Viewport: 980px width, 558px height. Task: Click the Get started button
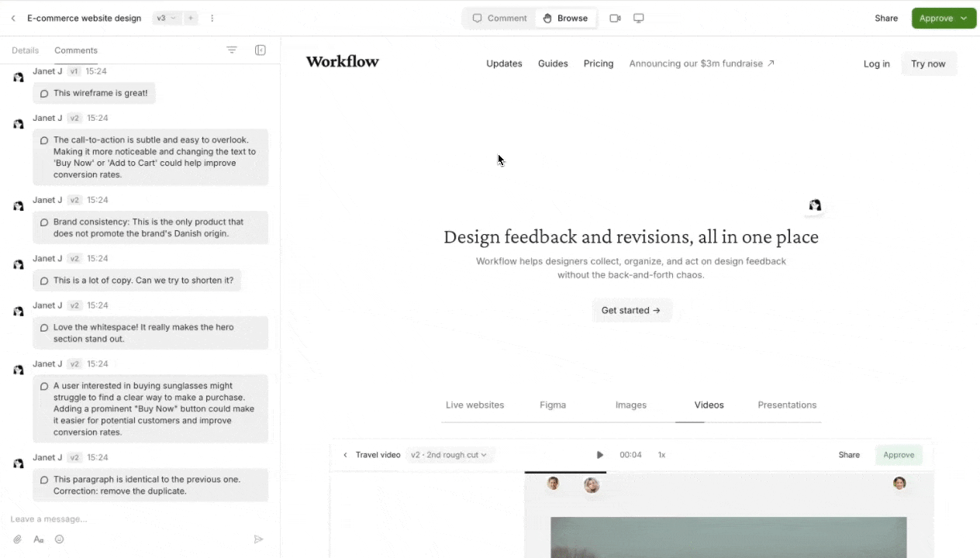click(631, 310)
